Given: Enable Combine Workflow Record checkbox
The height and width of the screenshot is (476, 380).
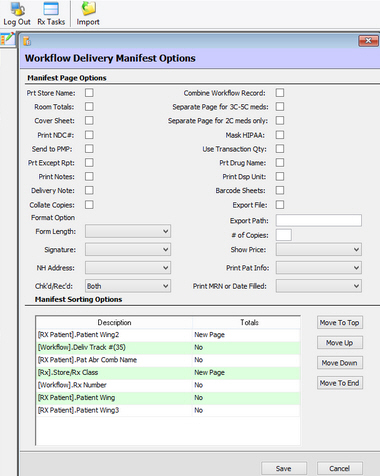Looking at the screenshot, I should pyautogui.click(x=280, y=92).
